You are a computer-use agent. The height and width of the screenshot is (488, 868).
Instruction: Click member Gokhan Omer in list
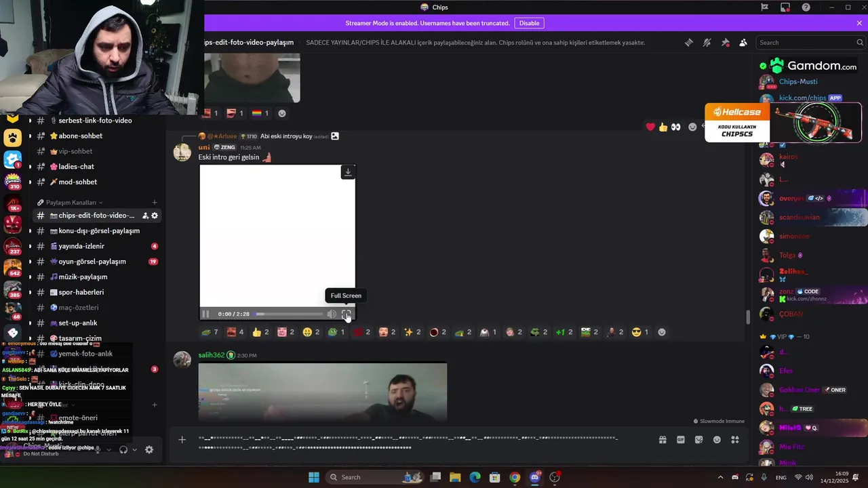point(800,390)
